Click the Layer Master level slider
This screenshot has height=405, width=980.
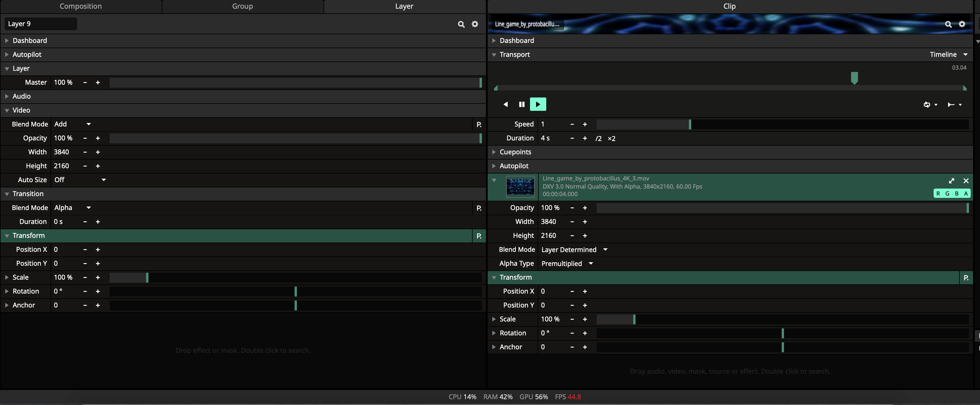(x=295, y=83)
